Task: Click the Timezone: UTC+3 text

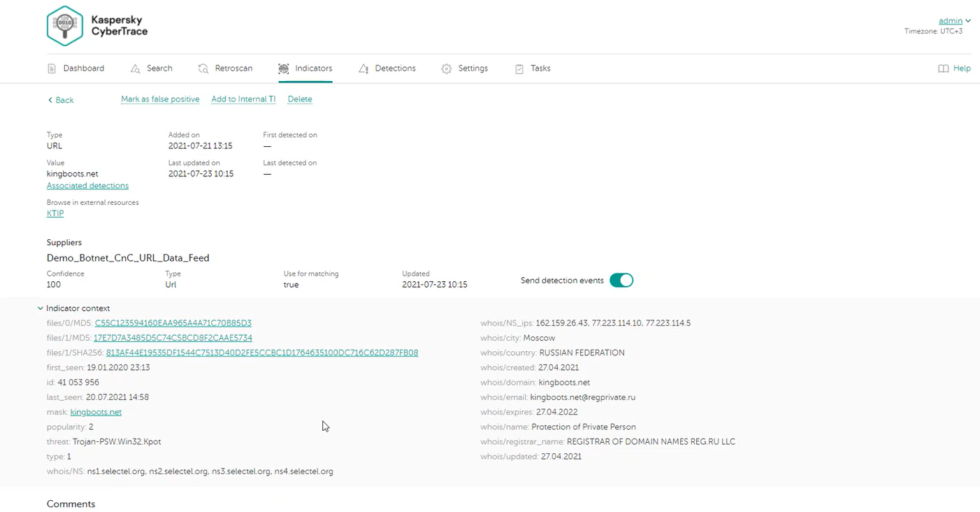Action: click(x=933, y=31)
